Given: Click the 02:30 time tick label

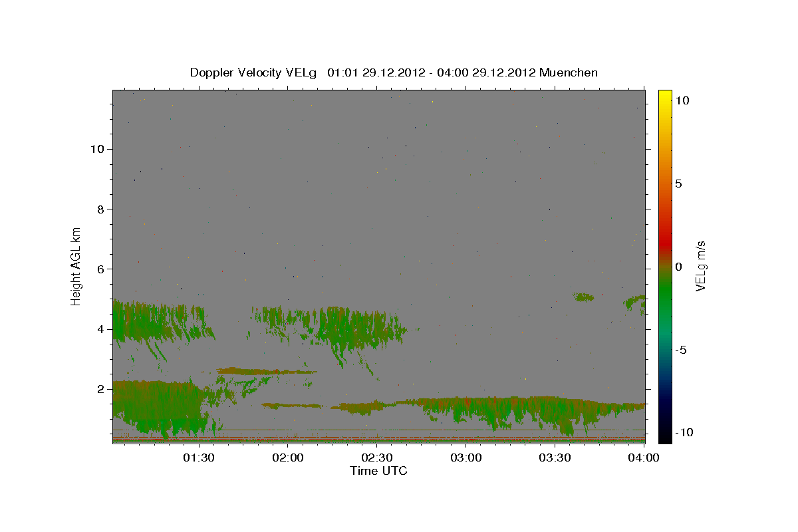Looking at the screenshot, I should [377, 458].
